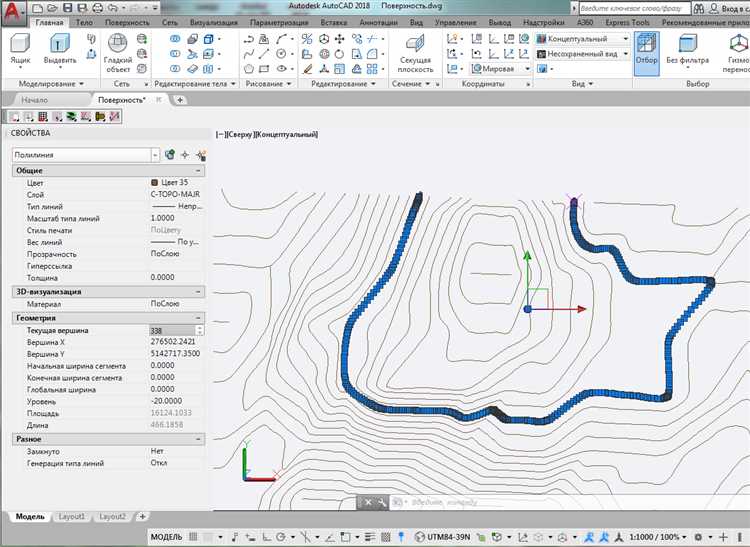Screen dimensions: 750x547
Task: Click the Слой value C-TOPO-MAJR
Action: point(175,194)
